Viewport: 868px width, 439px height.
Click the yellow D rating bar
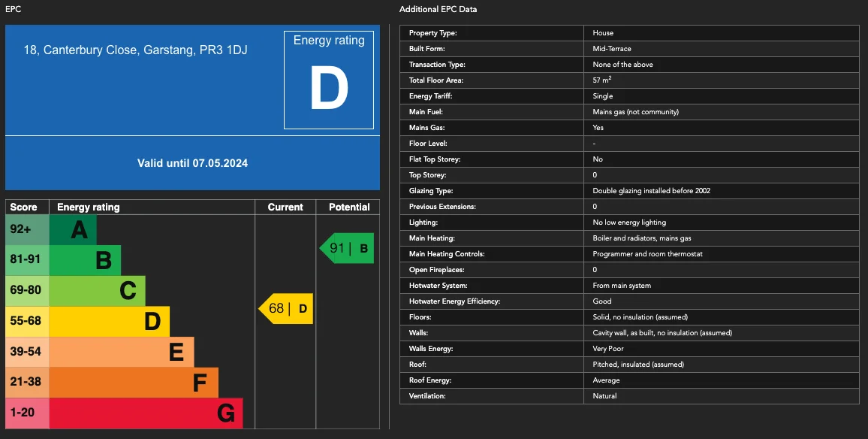tap(110, 322)
